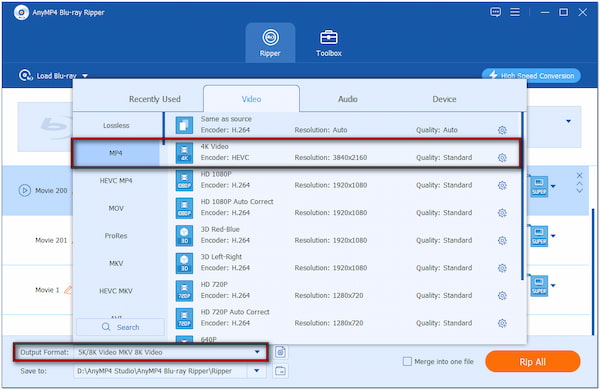The height and width of the screenshot is (390, 600).
Task: Open the Toolbox module
Action: (x=329, y=43)
